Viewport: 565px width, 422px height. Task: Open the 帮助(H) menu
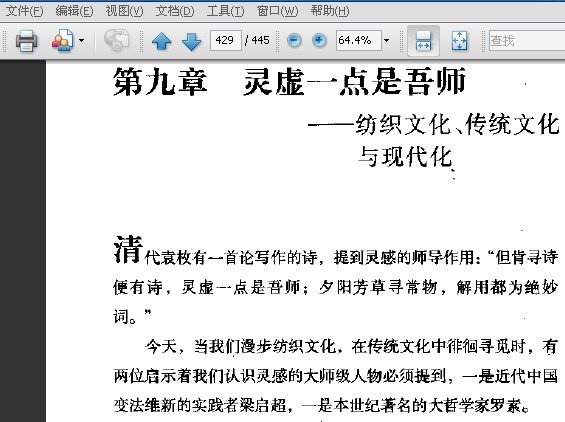[x=330, y=11]
